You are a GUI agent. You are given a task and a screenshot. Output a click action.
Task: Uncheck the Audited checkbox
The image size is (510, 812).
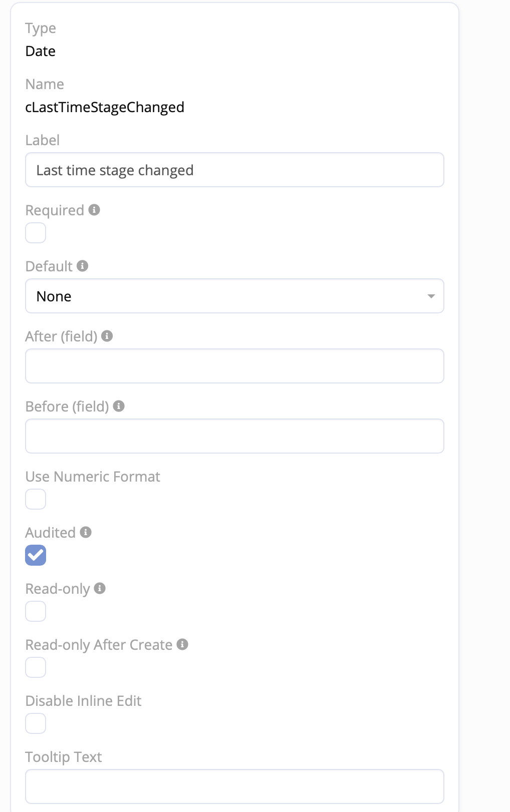tap(36, 555)
